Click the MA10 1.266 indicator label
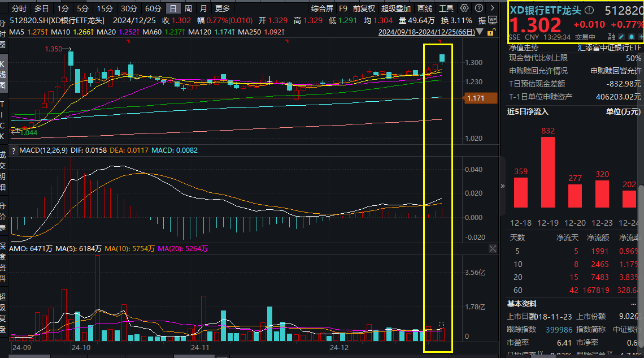The height and width of the screenshot is (358, 644). pyautogui.click(x=73, y=32)
